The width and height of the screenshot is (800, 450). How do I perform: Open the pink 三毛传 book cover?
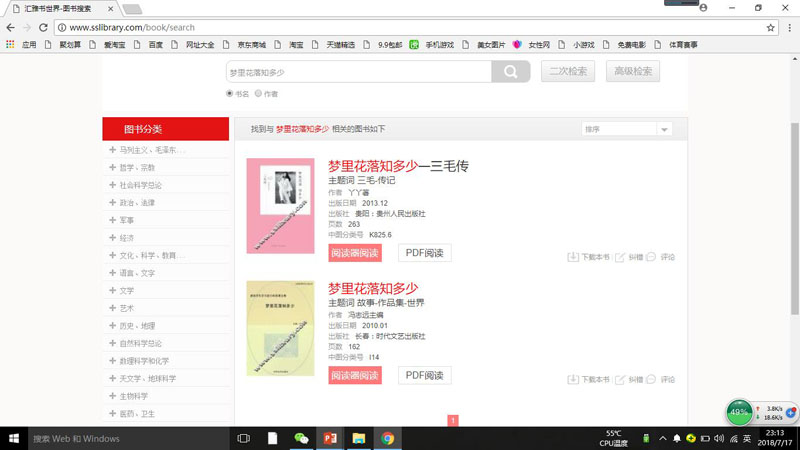[x=281, y=206]
